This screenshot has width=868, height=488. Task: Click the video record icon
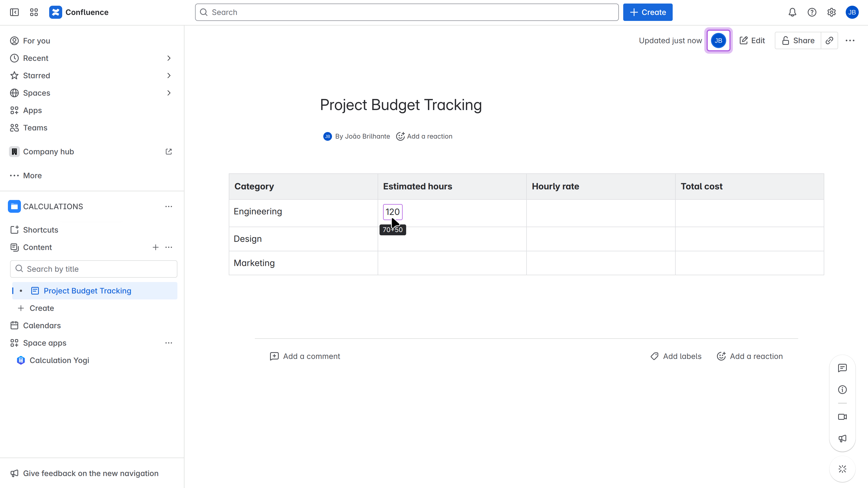(x=842, y=417)
